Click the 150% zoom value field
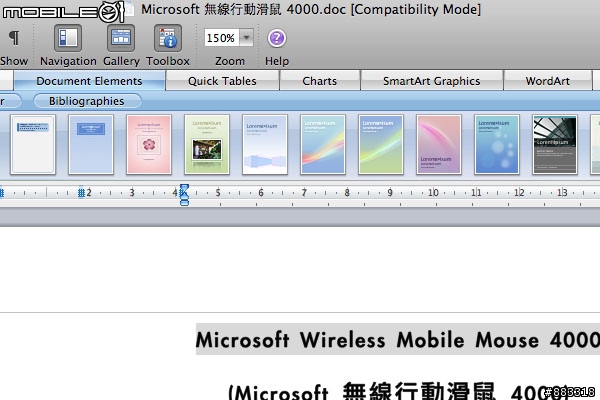 coord(222,38)
